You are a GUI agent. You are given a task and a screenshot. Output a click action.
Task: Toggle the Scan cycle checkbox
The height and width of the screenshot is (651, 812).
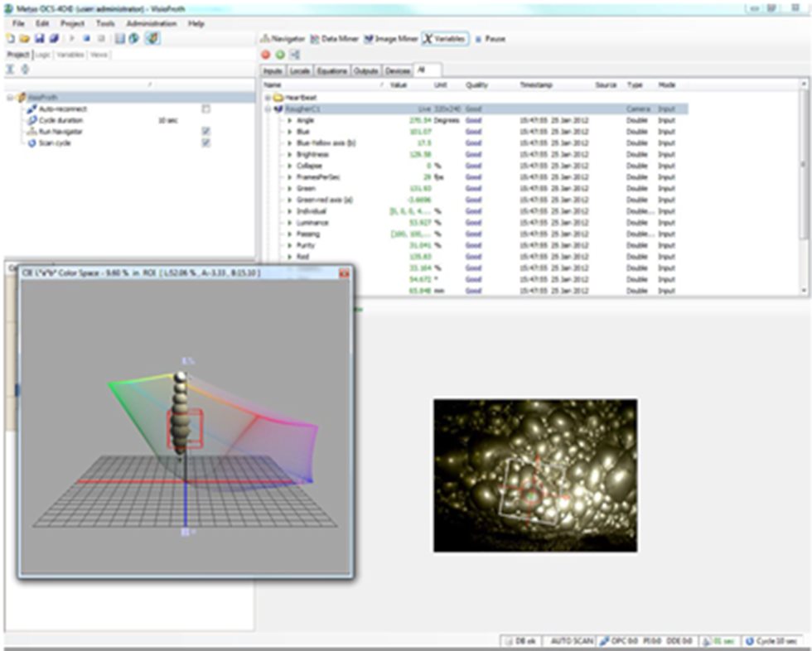point(206,142)
